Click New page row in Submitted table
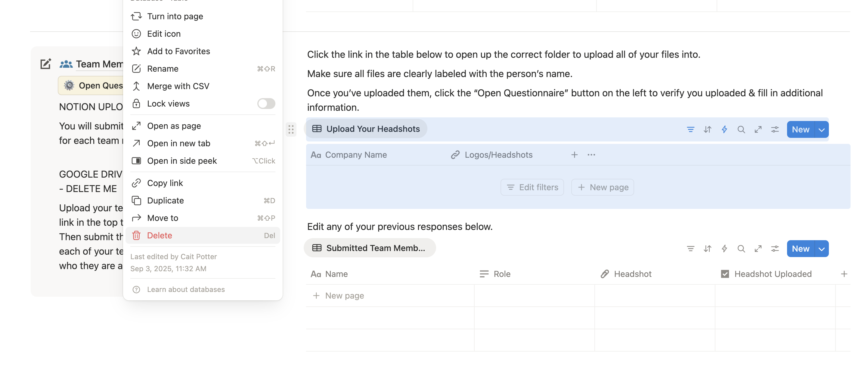This screenshot has width=868, height=366. tap(344, 296)
